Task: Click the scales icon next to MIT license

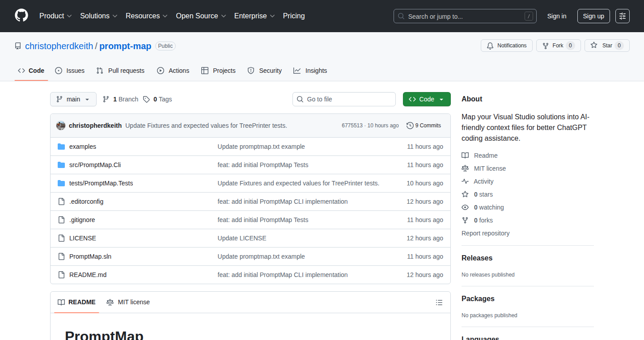Action: pos(465,168)
